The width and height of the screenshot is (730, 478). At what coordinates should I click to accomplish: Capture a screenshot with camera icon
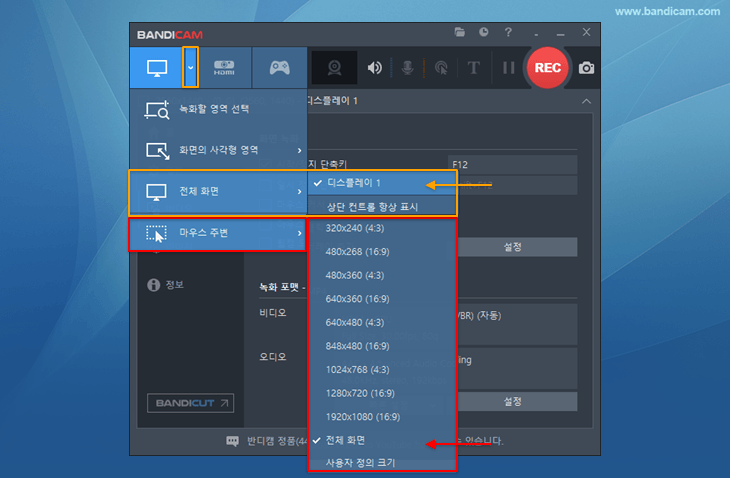pyautogui.click(x=586, y=68)
